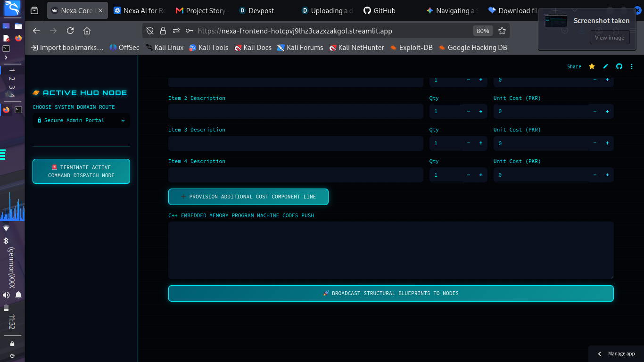The height and width of the screenshot is (362, 644).
Task: Click the browser home icon
Action: (x=87, y=31)
